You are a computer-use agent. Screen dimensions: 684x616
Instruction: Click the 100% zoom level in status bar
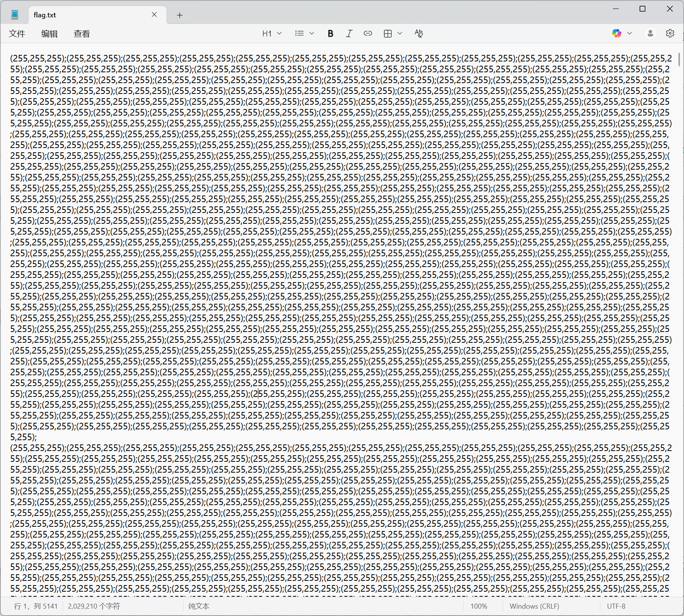(x=479, y=606)
